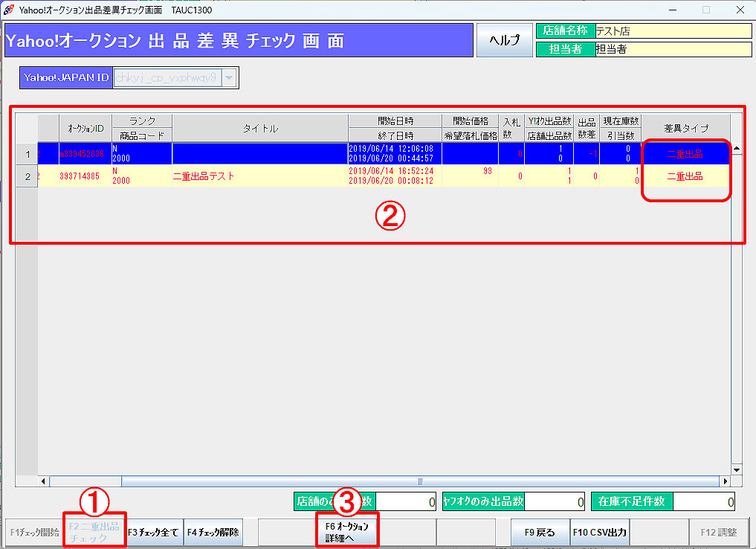Click the タイトル column header
Viewport: 756px width, 549px height.
pyautogui.click(x=260, y=129)
